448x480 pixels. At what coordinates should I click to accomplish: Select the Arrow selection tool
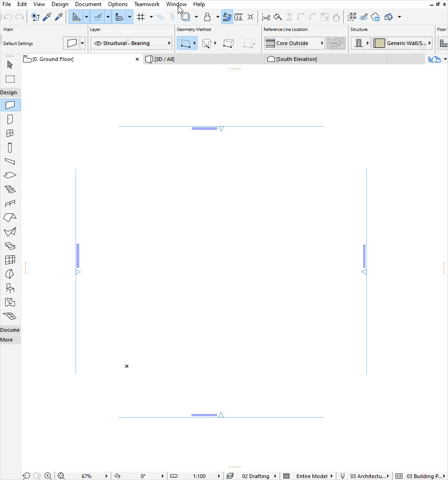(x=10, y=65)
